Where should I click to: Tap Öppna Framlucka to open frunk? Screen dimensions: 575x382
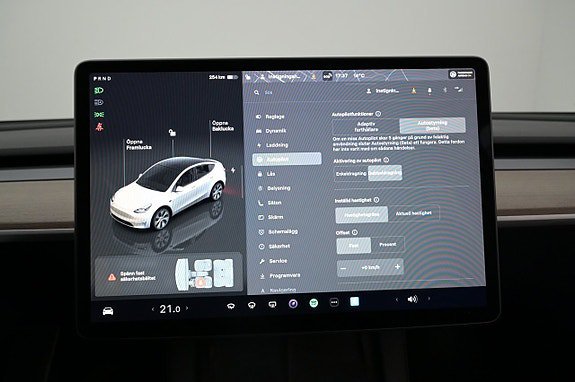point(139,144)
